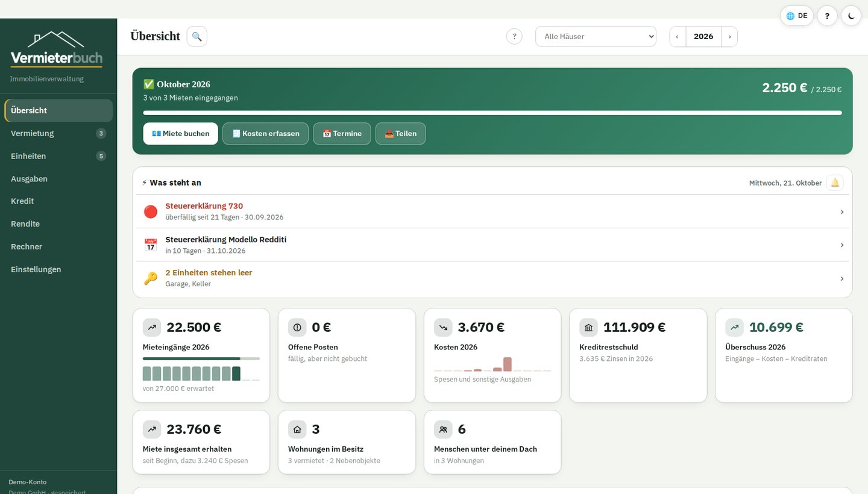This screenshot has width=868, height=494.
Task: Click the people icon on Menschen unter deinem Dach
Action: point(443,430)
